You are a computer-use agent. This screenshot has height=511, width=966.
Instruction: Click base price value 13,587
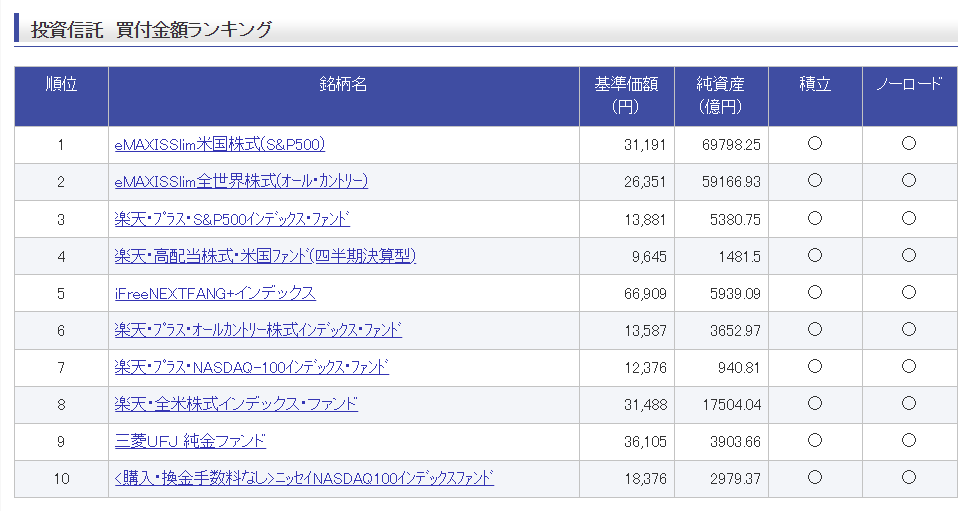[645, 331]
